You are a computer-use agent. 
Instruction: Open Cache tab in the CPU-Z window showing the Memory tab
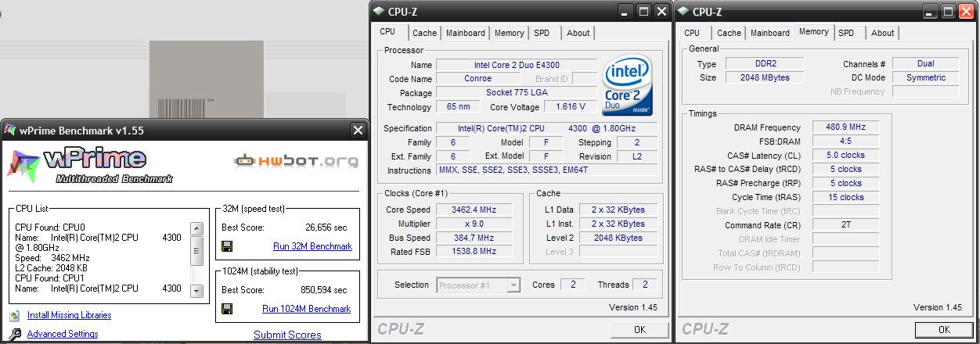pyautogui.click(x=729, y=33)
